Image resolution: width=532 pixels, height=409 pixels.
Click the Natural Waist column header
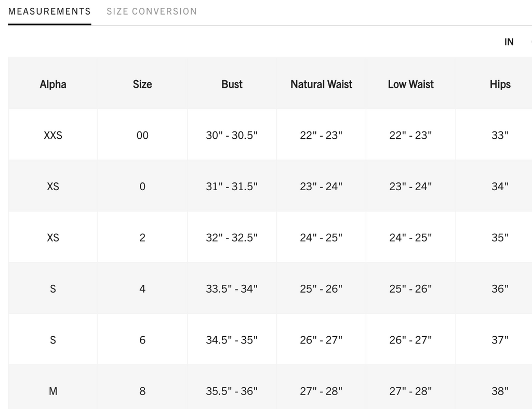point(321,84)
